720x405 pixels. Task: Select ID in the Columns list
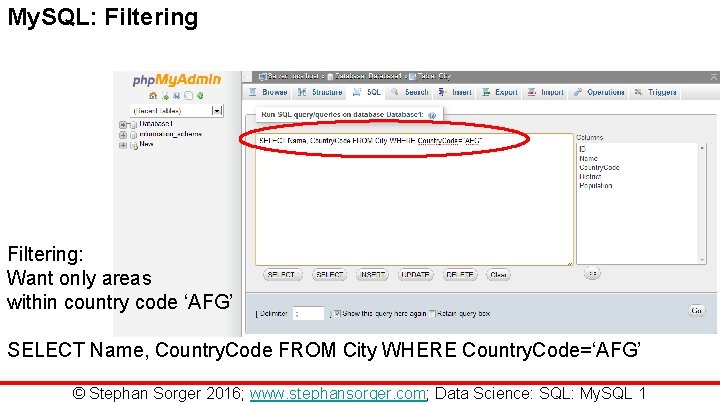[582, 149]
